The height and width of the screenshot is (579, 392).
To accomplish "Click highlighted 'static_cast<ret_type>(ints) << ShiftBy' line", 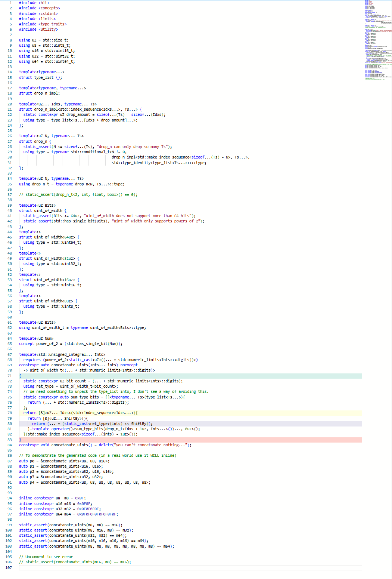I will 190,424.
